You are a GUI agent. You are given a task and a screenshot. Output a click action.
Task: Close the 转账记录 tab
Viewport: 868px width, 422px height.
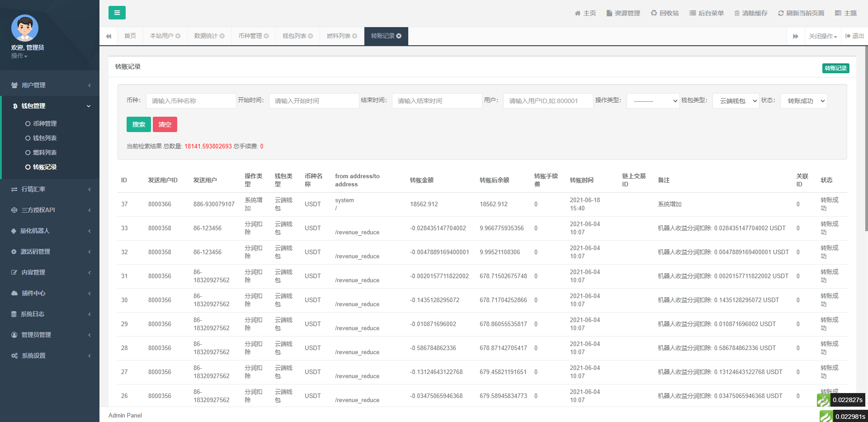pos(398,36)
